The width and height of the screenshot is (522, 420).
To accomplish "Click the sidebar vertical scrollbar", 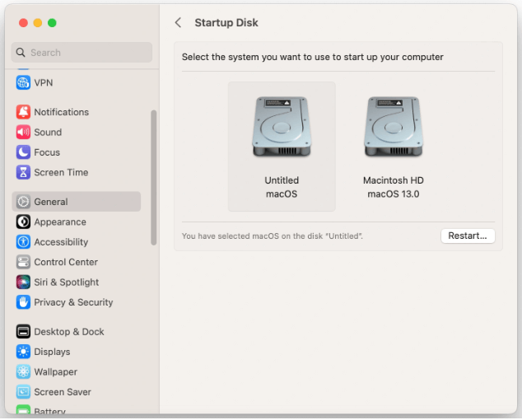I will 153,178.
